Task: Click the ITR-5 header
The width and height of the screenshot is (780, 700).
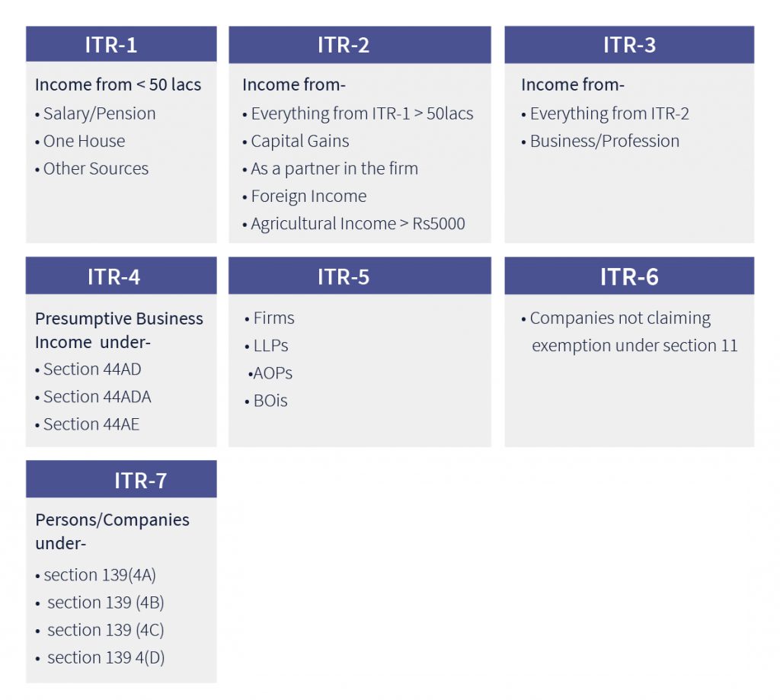Action: pyautogui.click(x=360, y=276)
